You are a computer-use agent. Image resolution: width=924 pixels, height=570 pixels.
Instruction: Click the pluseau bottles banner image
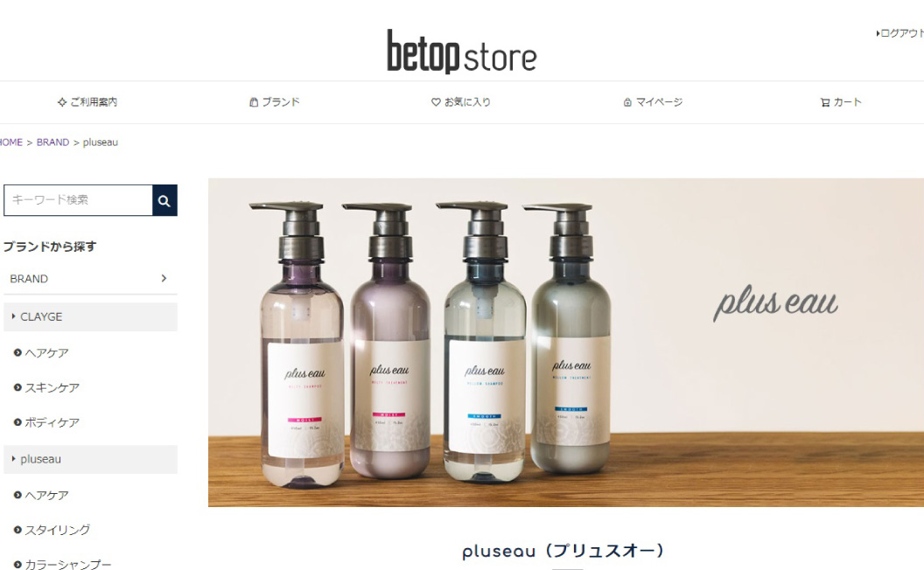coord(566,342)
